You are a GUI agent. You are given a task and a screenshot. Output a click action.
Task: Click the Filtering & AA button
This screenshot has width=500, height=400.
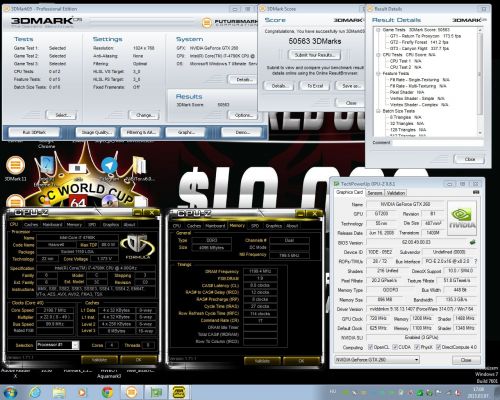tap(141, 132)
